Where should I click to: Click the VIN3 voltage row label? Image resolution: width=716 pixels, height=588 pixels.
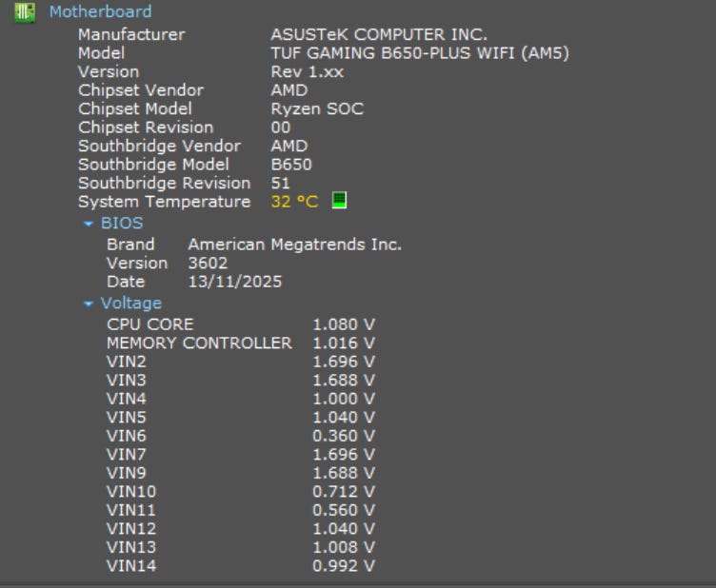(127, 381)
